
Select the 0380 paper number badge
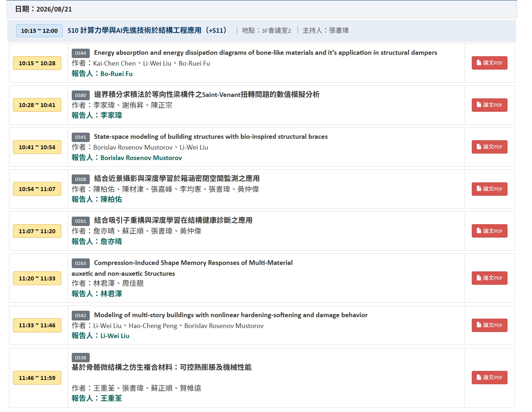pyautogui.click(x=81, y=95)
